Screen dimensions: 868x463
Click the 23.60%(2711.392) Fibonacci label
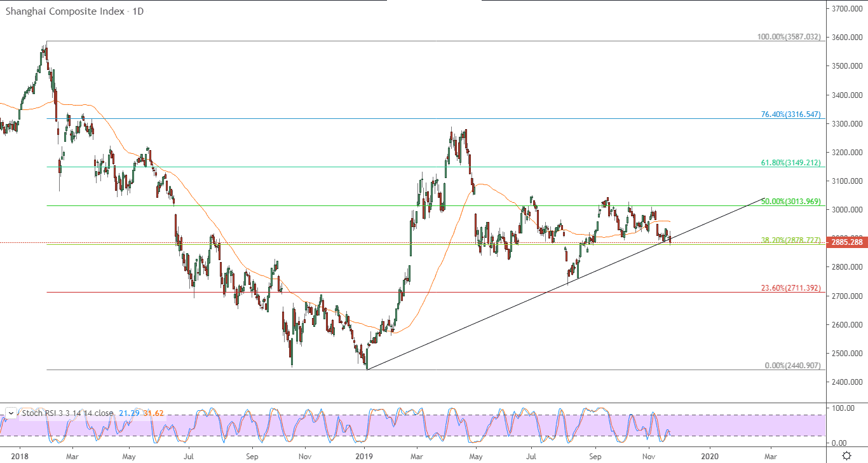coord(791,288)
